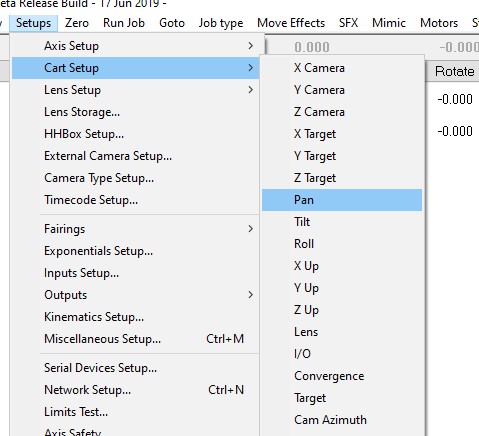This screenshot has height=436, width=479.
Task: Open the Motors menu
Action: tap(439, 23)
